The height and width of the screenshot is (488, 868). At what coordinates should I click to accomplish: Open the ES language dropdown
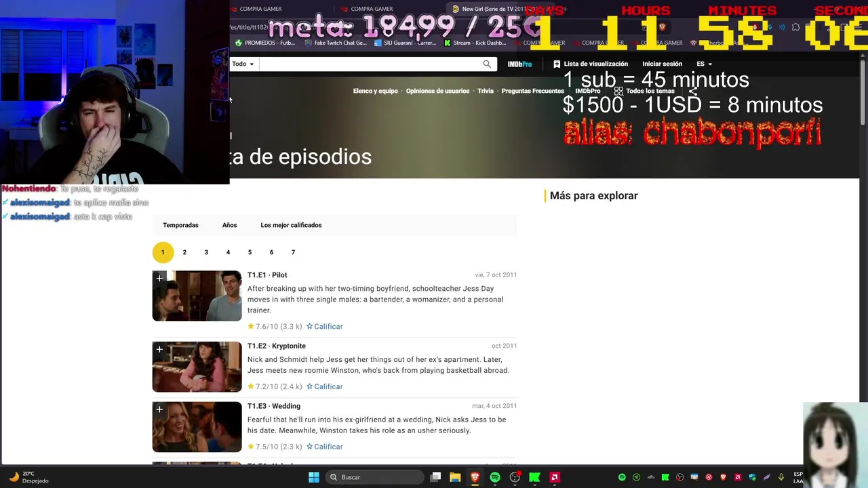(704, 64)
